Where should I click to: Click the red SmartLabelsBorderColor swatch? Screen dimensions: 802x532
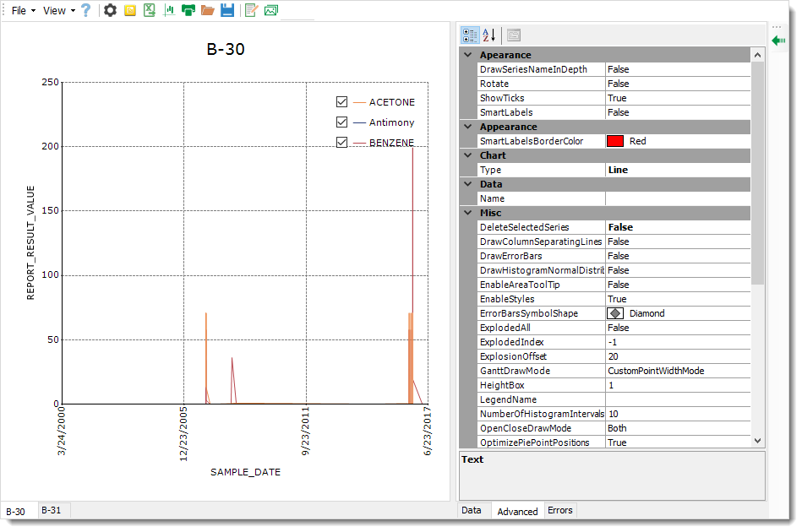(614, 141)
